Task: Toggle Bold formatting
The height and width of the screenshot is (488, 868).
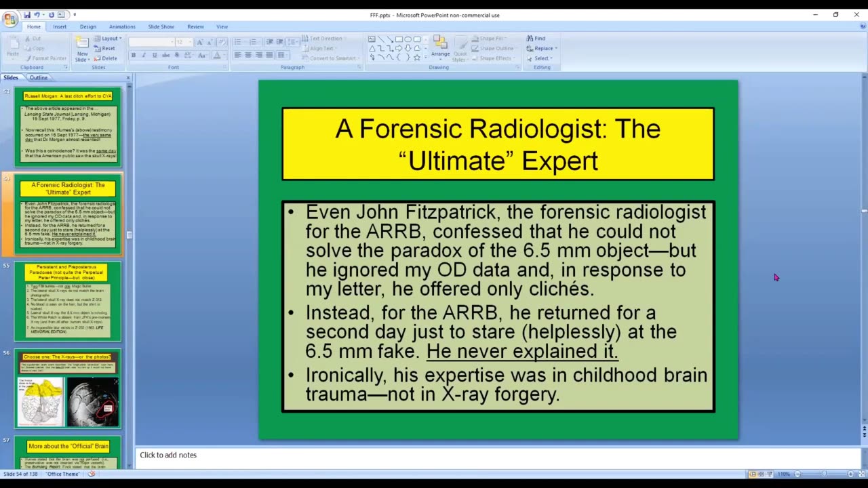Action: [x=134, y=55]
